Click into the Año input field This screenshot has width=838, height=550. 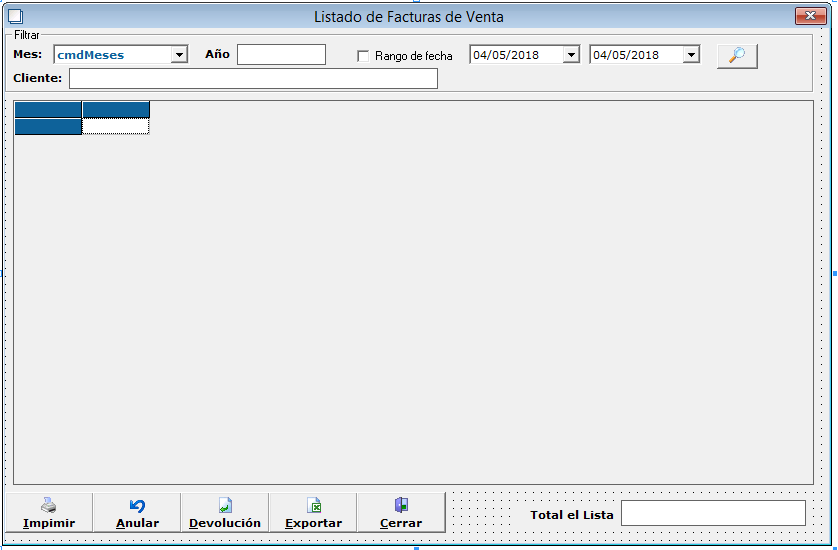[281, 55]
